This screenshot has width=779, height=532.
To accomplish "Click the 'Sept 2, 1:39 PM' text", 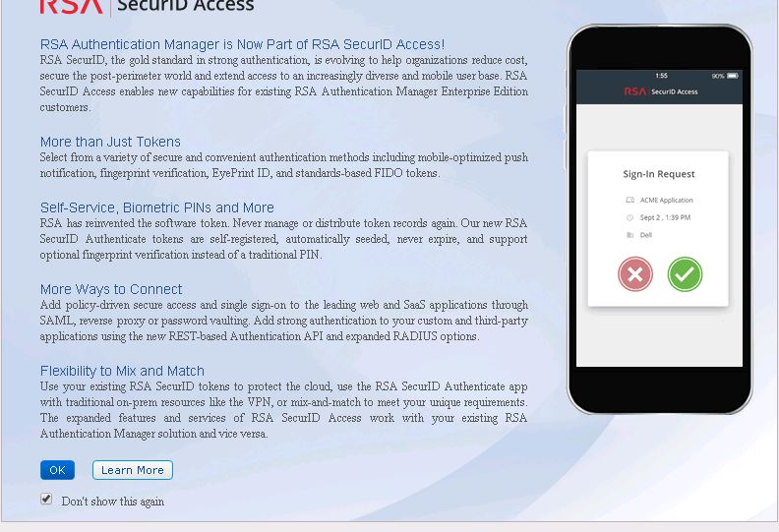I will click(665, 217).
